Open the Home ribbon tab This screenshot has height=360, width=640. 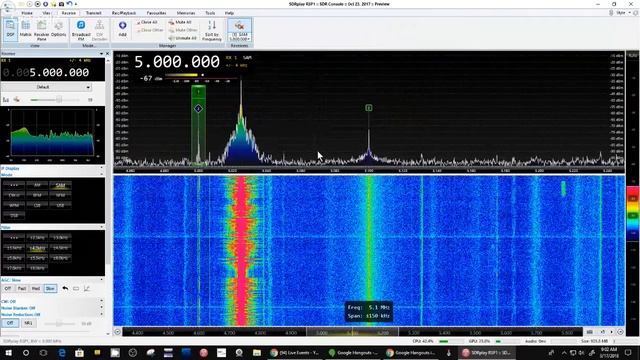(27, 13)
